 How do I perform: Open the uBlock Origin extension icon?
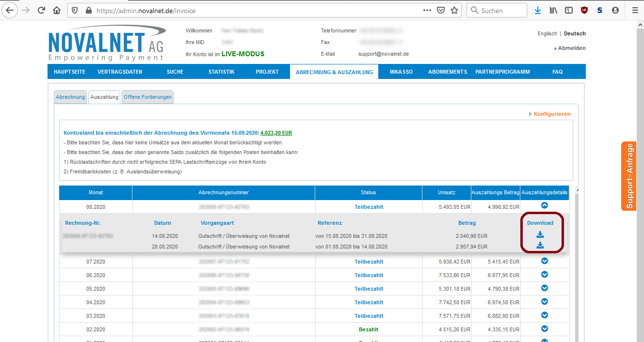coord(584,10)
